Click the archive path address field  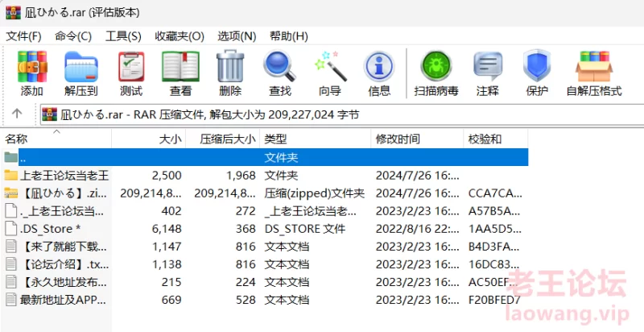[341, 114]
